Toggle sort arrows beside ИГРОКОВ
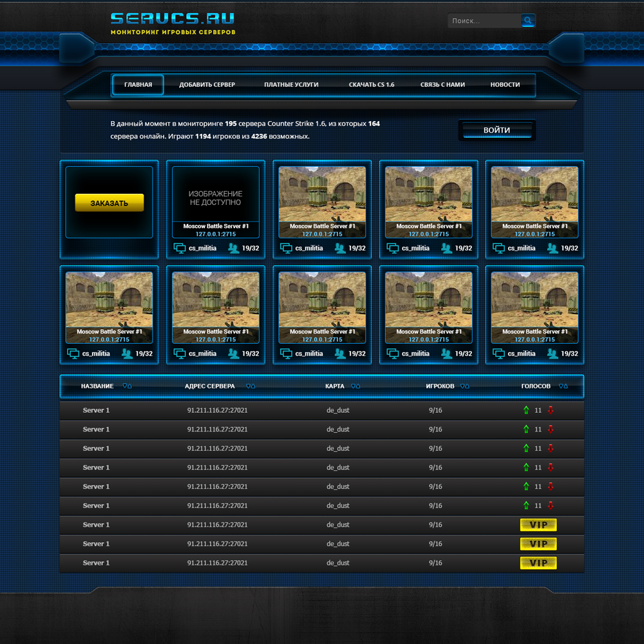Viewport: 644px width, 644px height. tap(465, 386)
